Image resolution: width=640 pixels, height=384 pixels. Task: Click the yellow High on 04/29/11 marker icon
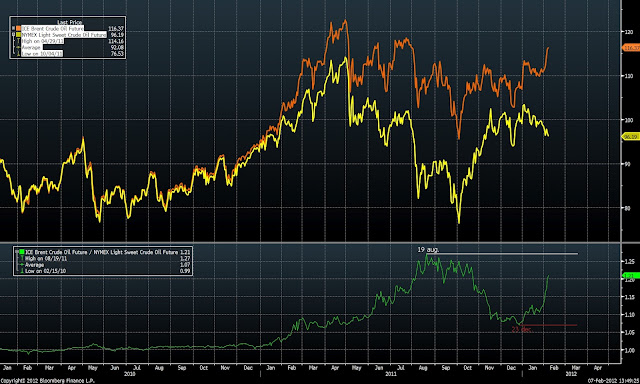pos(18,41)
